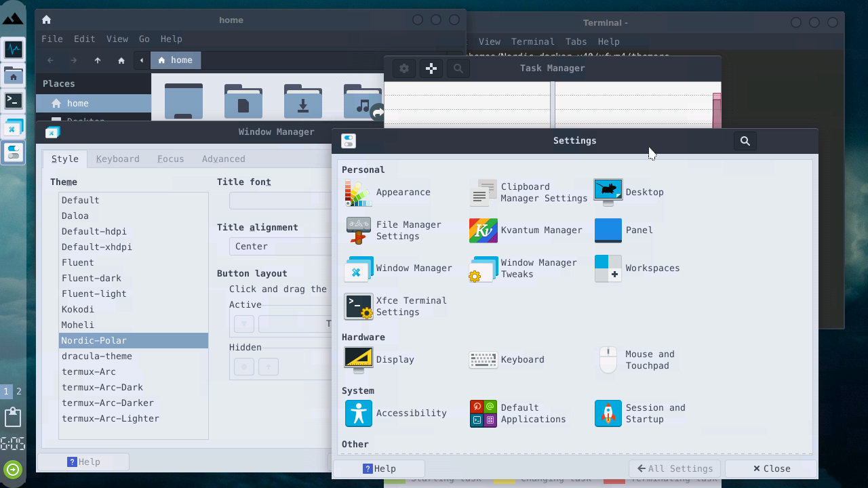Click the search icon in the Settings titlebar
This screenshot has height=488, width=868.
point(745,140)
